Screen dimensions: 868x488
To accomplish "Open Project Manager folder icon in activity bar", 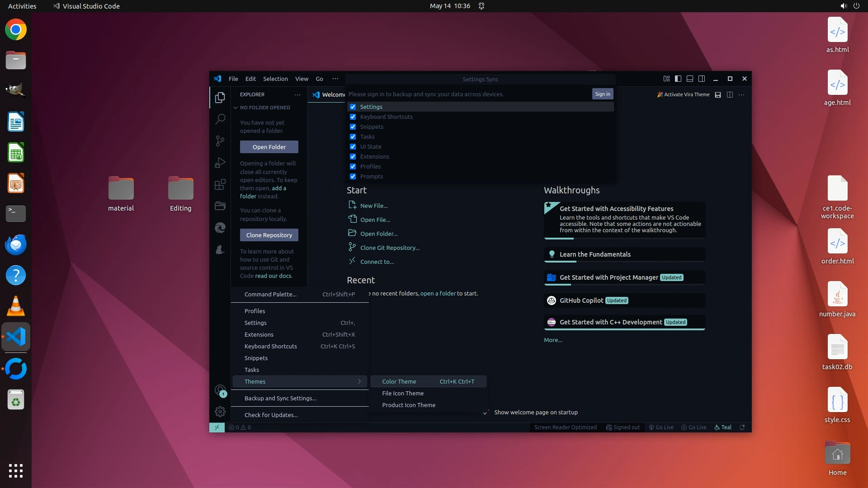I will (x=220, y=206).
